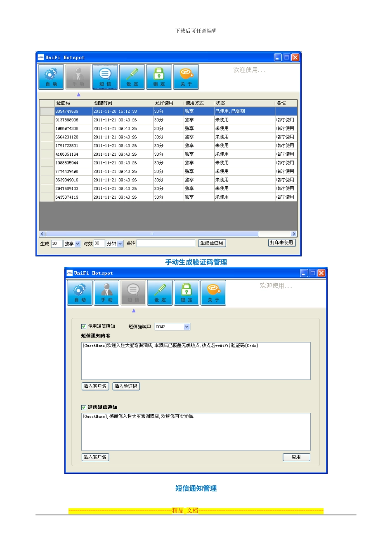The height and width of the screenshot is (555, 392).
Task: Open the 关于 icon in the upper toolbar
Action: (x=186, y=77)
